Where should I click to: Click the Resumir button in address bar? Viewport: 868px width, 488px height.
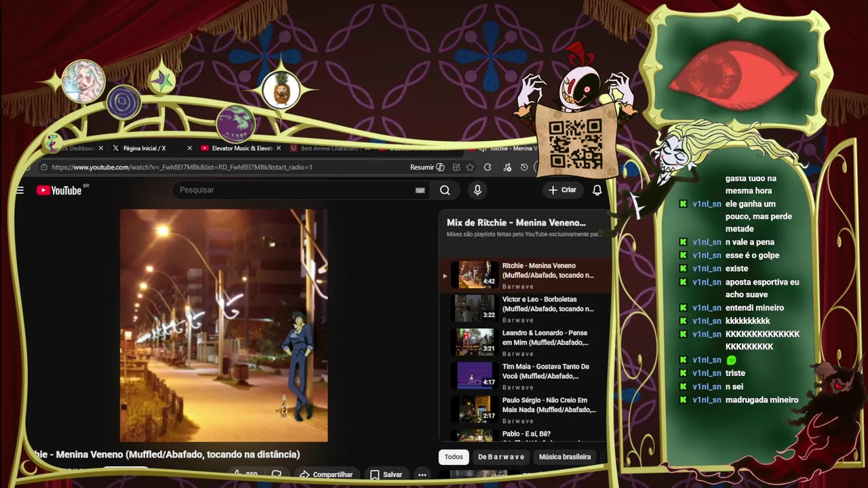coord(427,167)
